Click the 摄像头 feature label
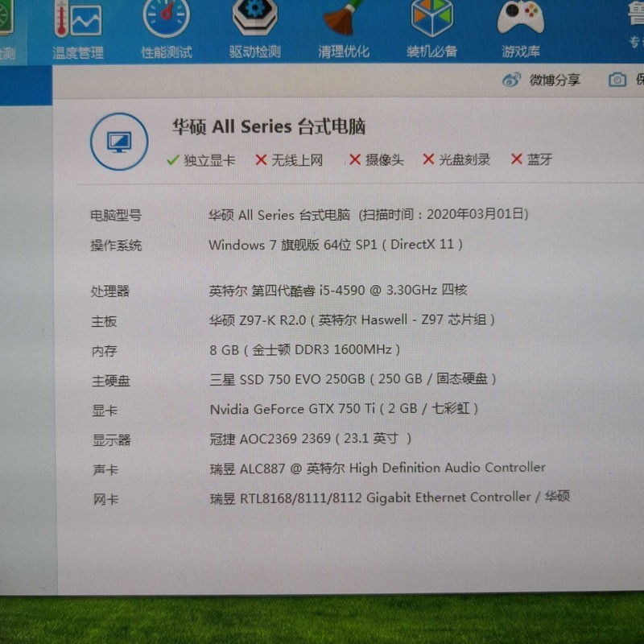The height and width of the screenshot is (644, 644). 385,159
